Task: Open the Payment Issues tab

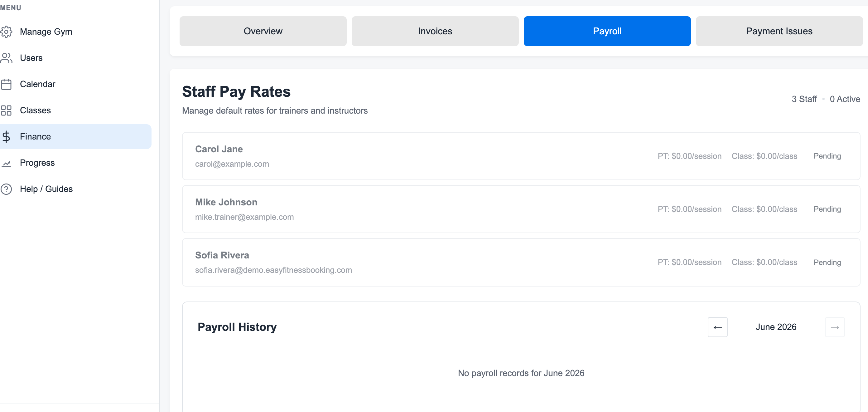Action: 779,31
